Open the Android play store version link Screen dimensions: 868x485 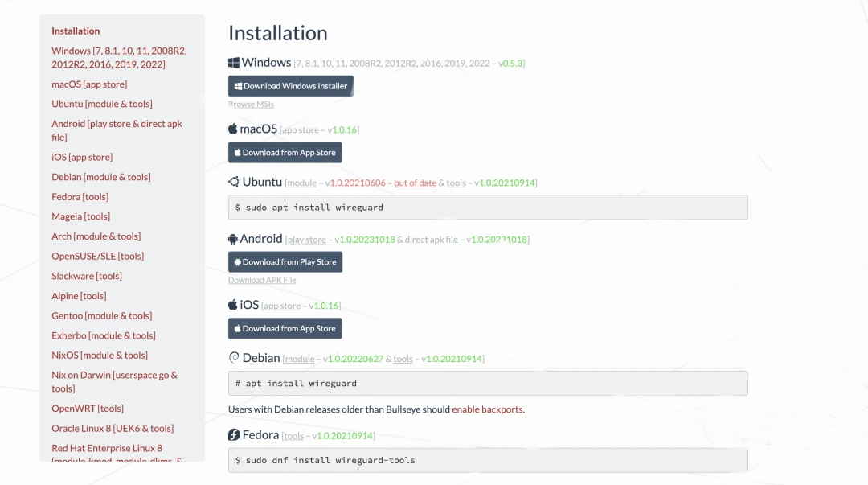point(306,240)
